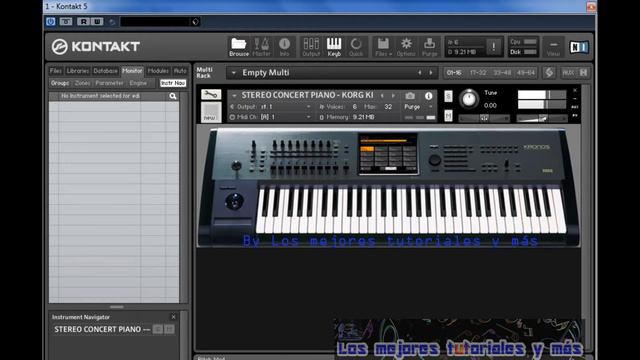Screen dimensions: 640x360
Task: Select the Engine sub-tab
Action: tap(138, 83)
